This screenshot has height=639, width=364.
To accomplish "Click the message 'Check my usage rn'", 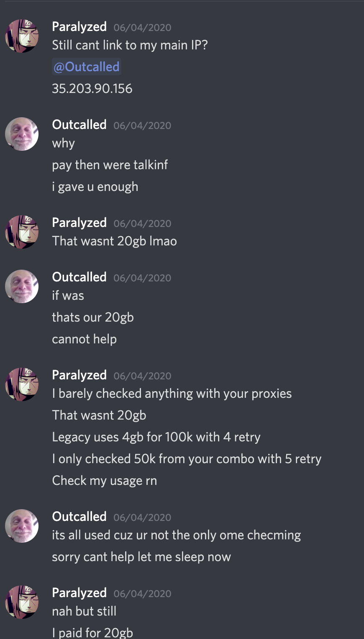I will point(105,480).
